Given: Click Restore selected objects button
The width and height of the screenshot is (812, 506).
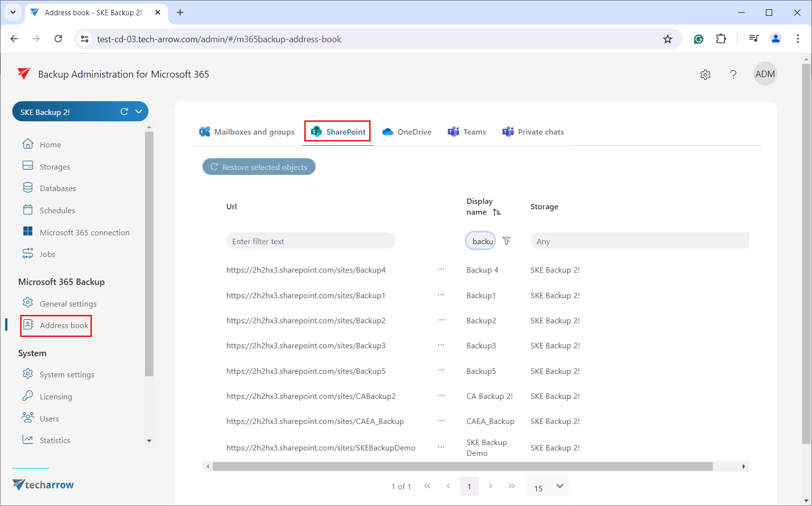Looking at the screenshot, I should (259, 167).
